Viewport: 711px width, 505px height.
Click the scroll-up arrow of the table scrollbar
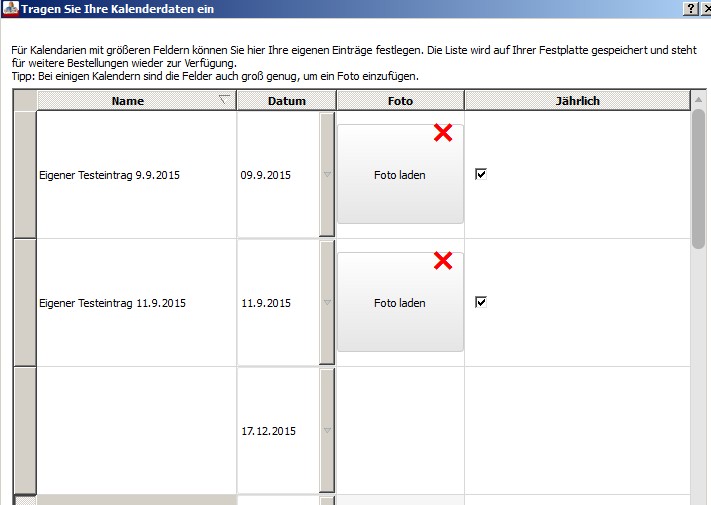pos(698,99)
